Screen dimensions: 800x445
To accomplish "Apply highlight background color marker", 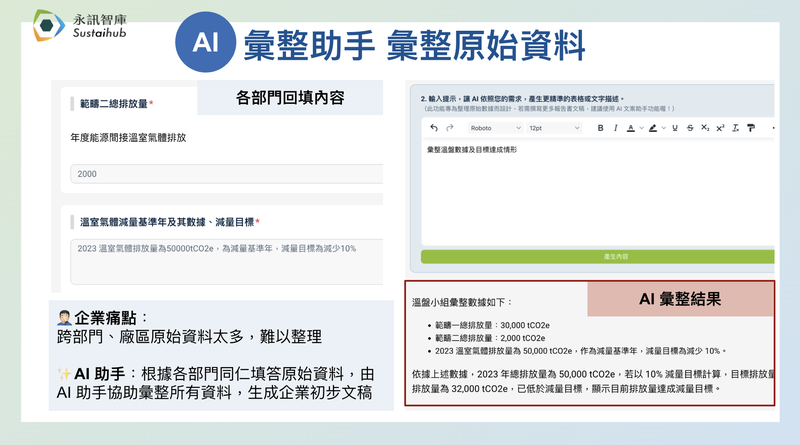I will tap(653, 128).
